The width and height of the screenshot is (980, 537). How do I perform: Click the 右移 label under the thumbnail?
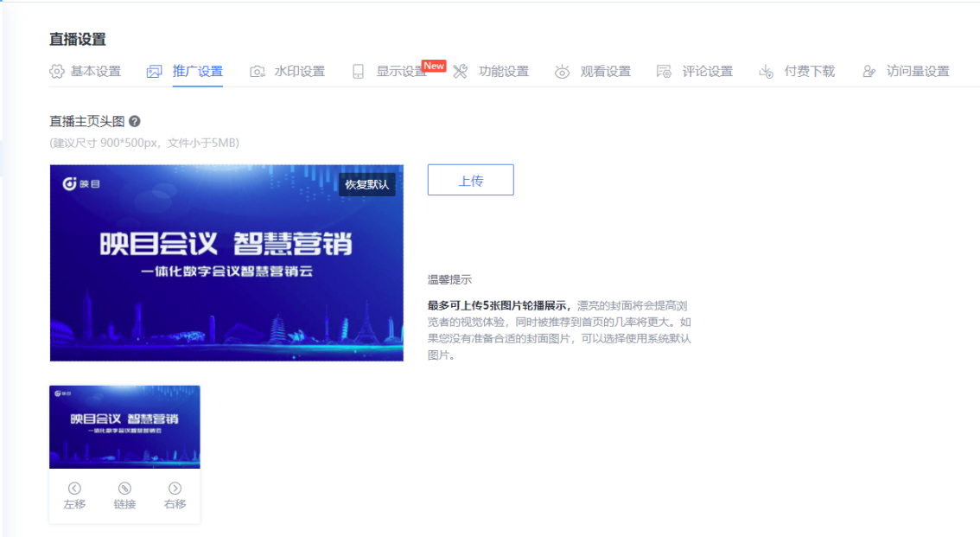tap(175, 504)
